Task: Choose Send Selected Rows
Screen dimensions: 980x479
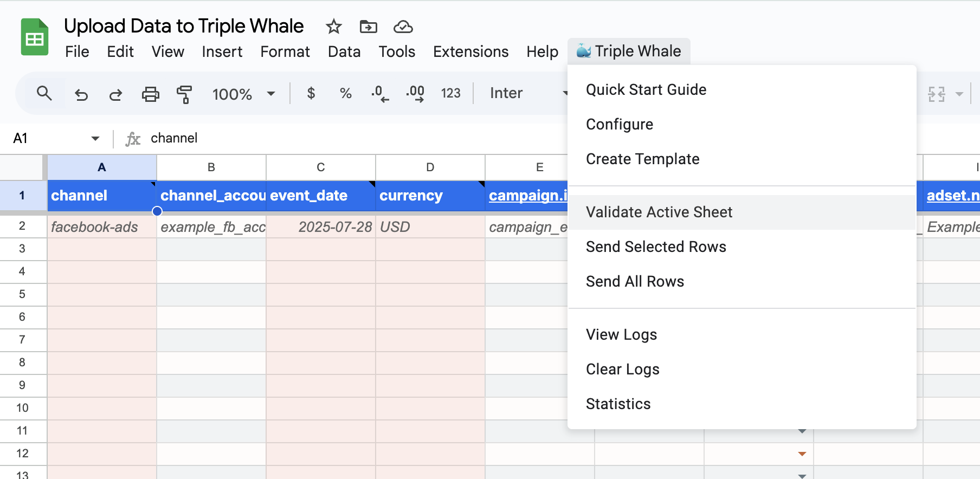Action: [742, 247]
